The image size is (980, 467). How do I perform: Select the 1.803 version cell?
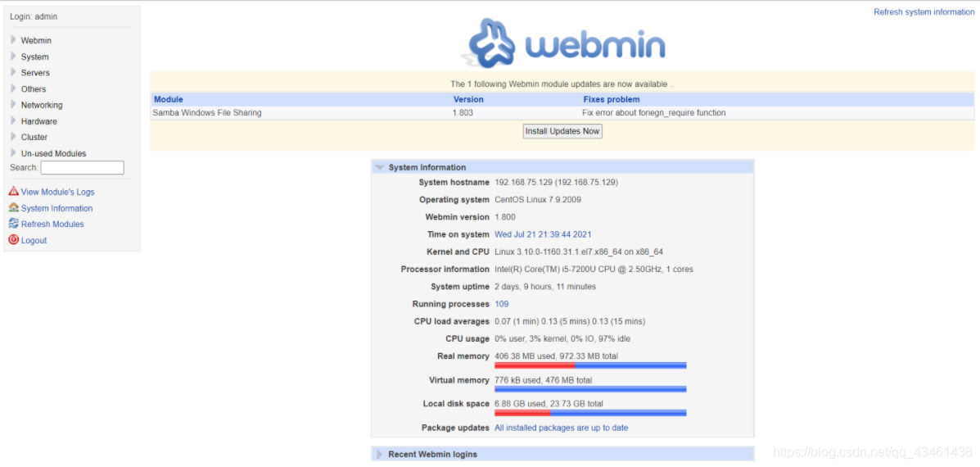463,113
